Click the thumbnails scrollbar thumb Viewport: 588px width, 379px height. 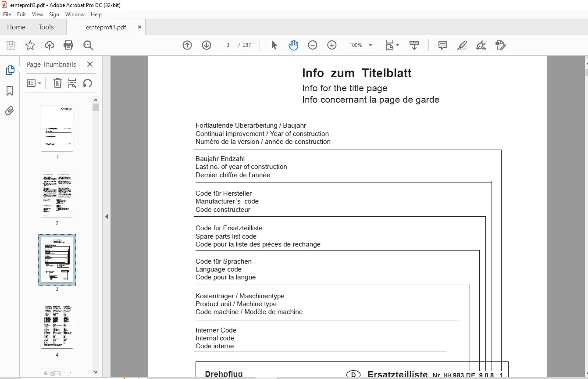[96, 107]
